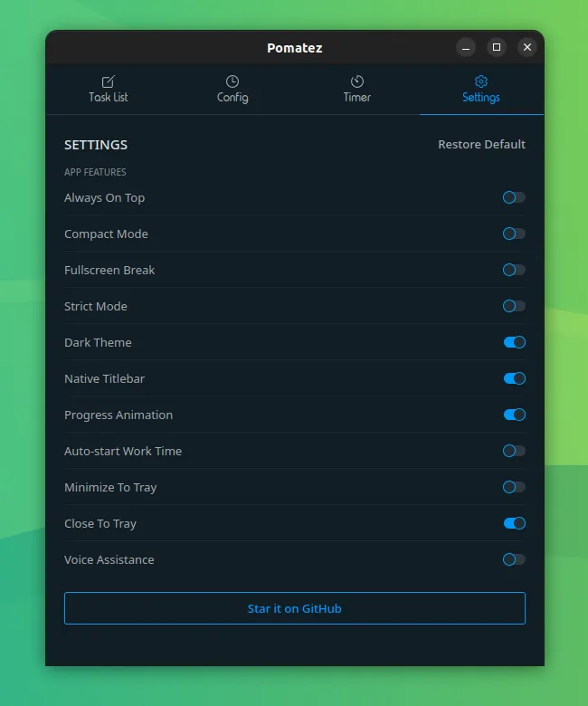Click Restore Default
The width and height of the screenshot is (588, 706).
[481, 145]
